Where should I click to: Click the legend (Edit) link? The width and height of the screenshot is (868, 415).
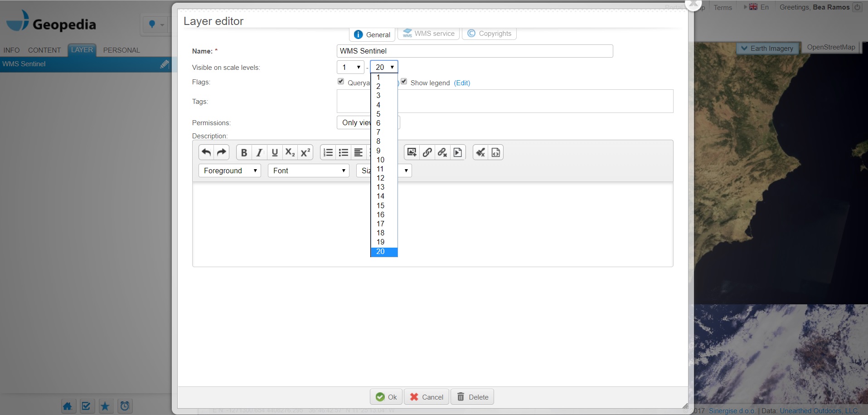(462, 83)
